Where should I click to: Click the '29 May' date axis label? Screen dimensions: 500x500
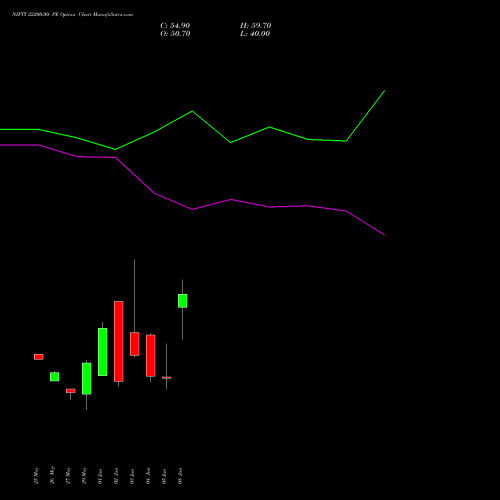84,476
